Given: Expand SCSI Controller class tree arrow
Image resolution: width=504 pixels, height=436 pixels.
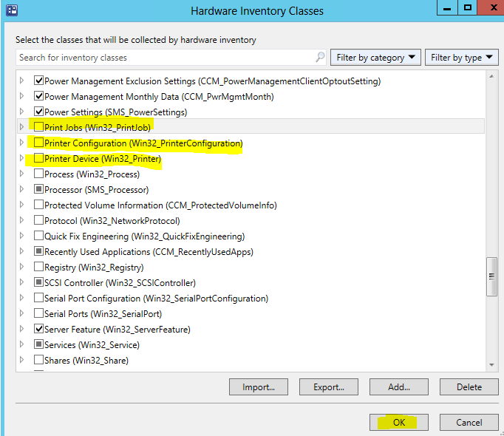Looking at the screenshot, I should tap(21, 283).
